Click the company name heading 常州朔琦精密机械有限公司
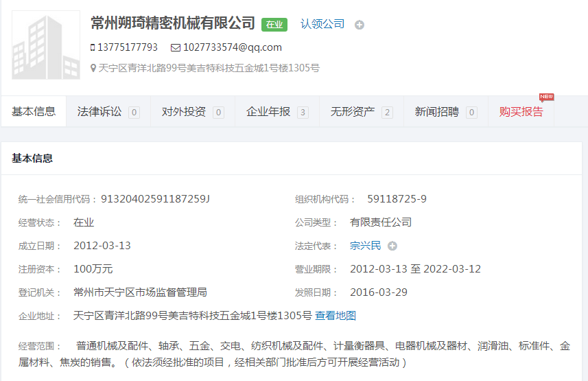This screenshot has height=381, width=588. [x=173, y=23]
